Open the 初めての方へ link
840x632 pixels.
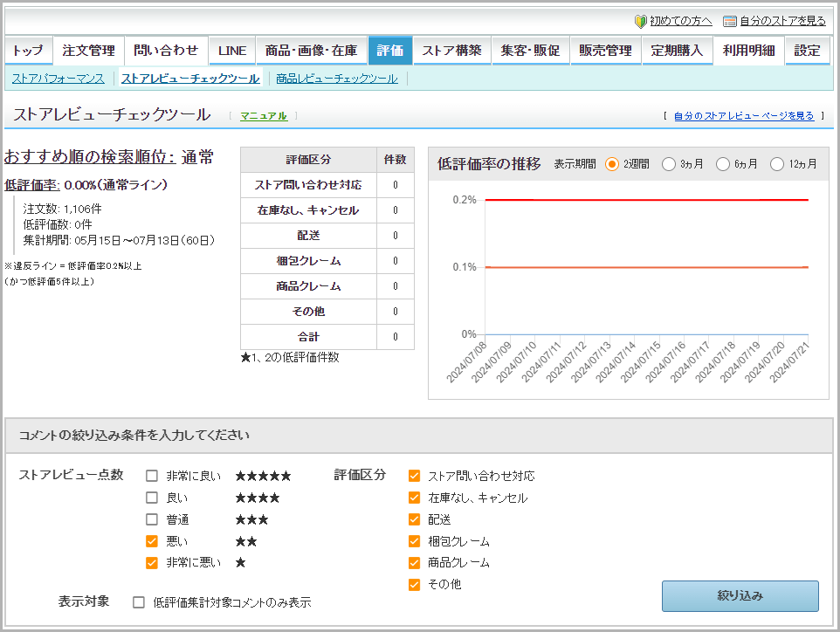681,21
